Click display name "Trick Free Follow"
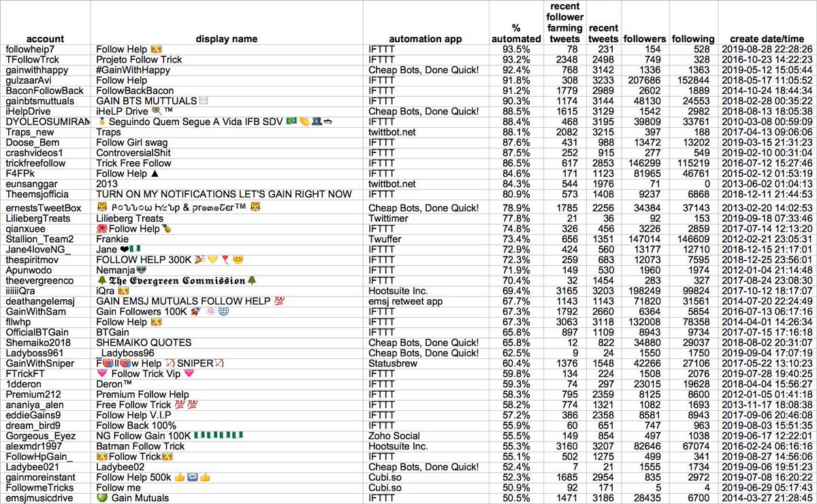817x504 pixels. click(x=133, y=163)
